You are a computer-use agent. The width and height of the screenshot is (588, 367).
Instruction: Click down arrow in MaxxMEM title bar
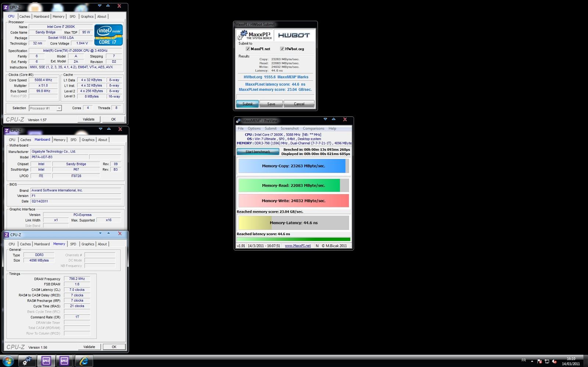coord(325,119)
